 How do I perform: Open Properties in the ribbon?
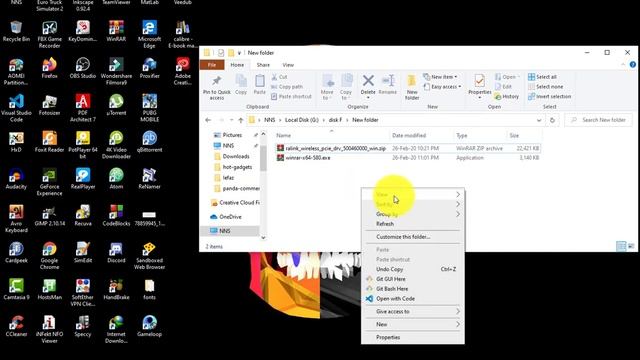point(480,87)
